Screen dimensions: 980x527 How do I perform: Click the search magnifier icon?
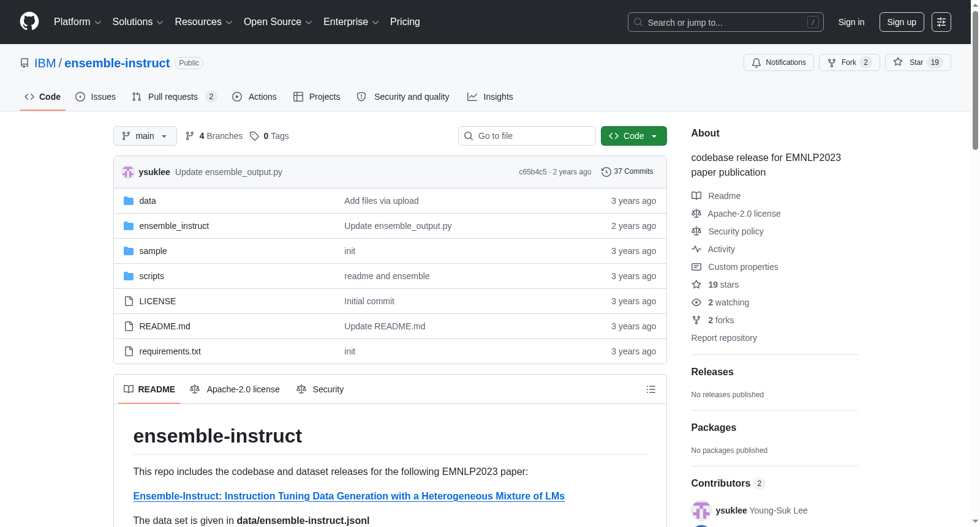638,22
